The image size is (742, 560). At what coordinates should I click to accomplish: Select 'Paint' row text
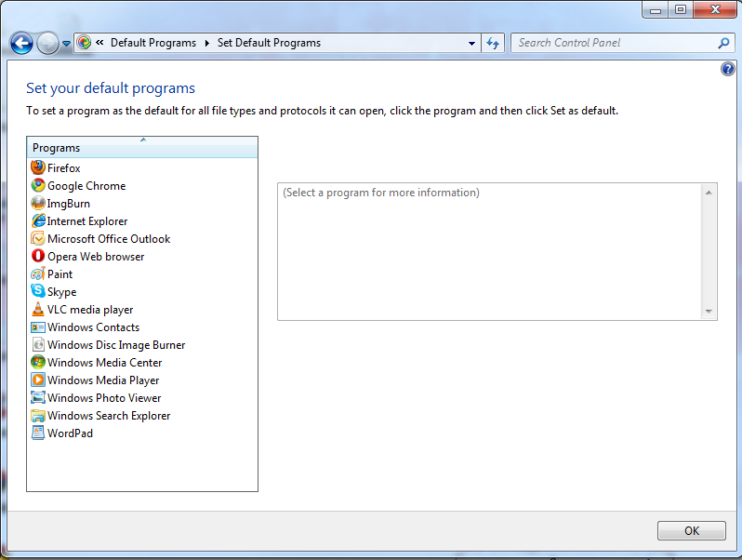(x=60, y=274)
